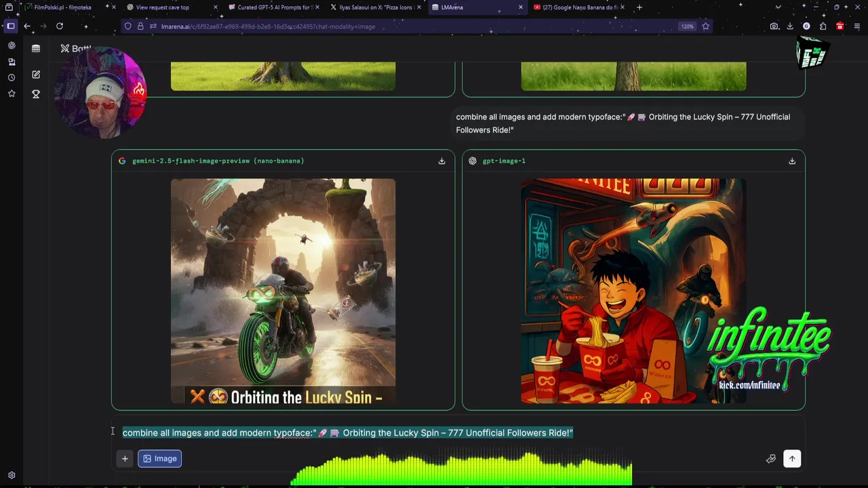This screenshot has width=868, height=488.
Task: Download the gemini-2.5-flash-image-preview result
Action: click(x=441, y=161)
